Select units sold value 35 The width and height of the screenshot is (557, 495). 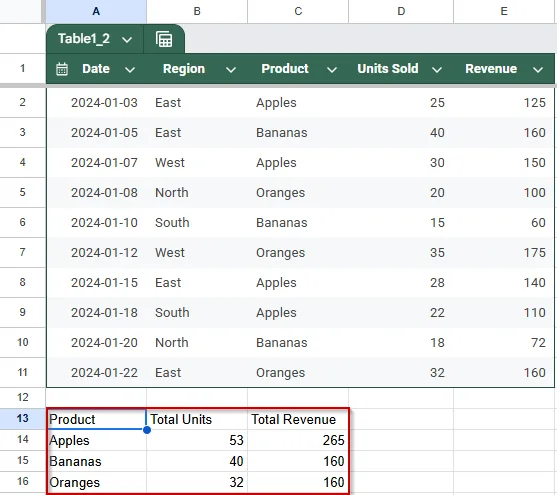[401, 252]
